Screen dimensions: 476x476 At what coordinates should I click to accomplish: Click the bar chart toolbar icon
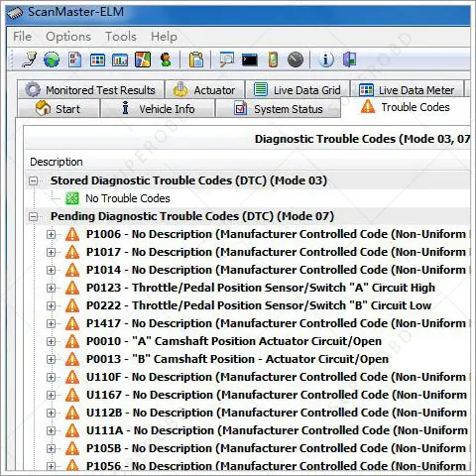[x=120, y=60]
